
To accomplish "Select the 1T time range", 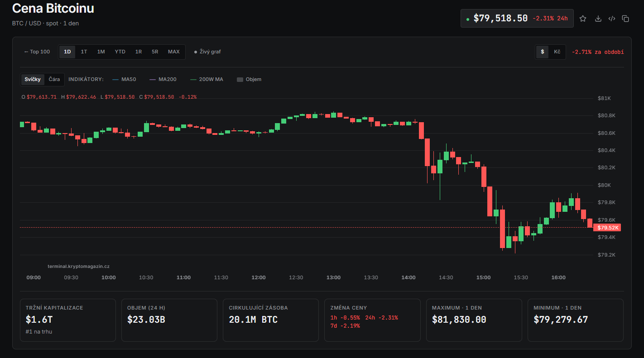I will point(84,52).
